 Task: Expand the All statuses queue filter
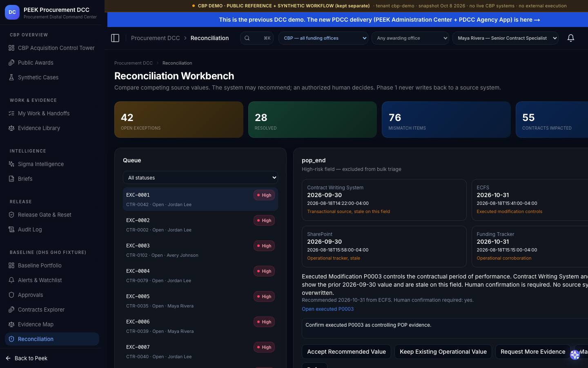(x=200, y=177)
